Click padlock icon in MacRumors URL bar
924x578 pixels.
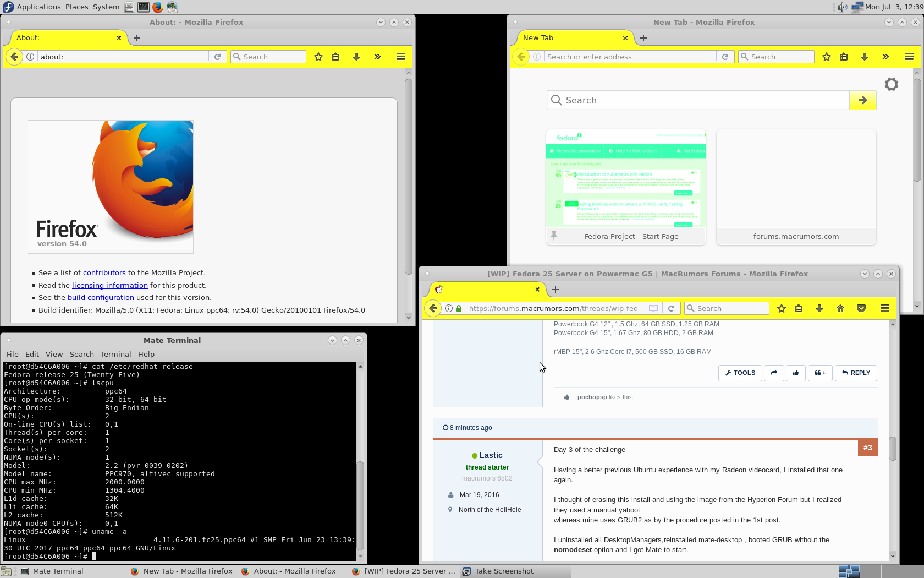tap(459, 308)
